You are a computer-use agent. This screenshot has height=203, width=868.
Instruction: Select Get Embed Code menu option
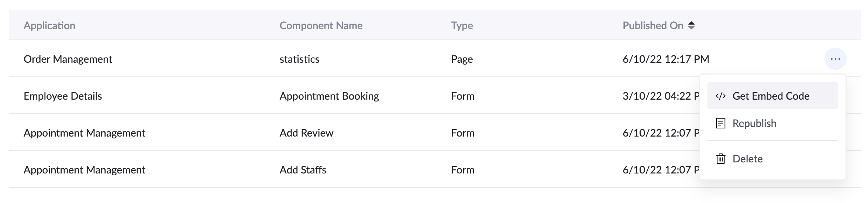click(x=771, y=96)
